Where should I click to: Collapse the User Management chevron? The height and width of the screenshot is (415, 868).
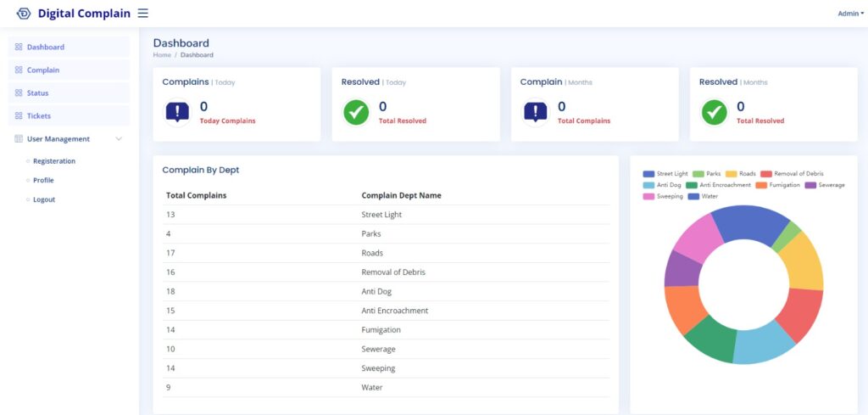pos(119,139)
